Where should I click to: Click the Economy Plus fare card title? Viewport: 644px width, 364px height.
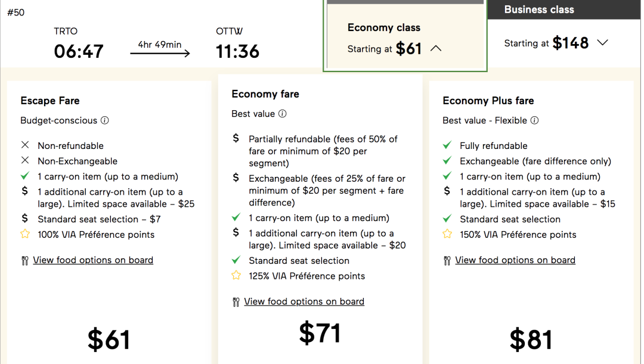488,101
